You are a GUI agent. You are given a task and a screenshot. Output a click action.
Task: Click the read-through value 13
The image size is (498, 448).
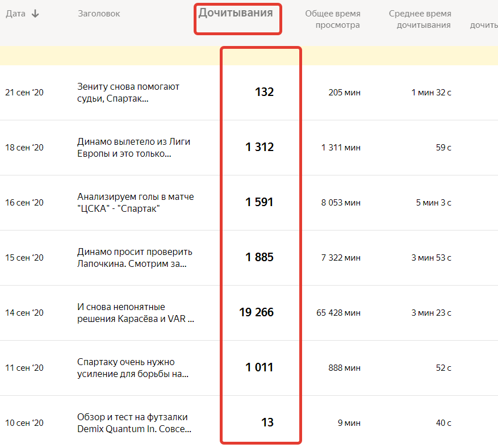[x=267, y=422]
